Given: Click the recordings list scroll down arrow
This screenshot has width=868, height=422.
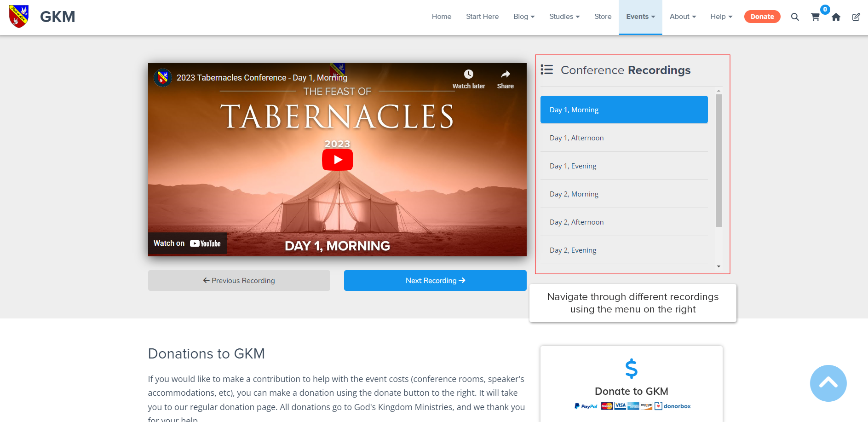Looking at the screenshot, I should (x=719, y=266).
